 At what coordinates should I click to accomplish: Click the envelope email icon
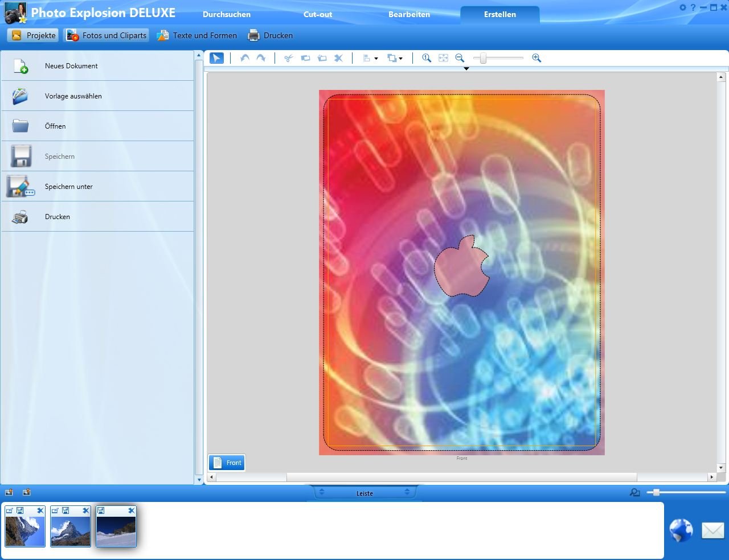(712, 530)
